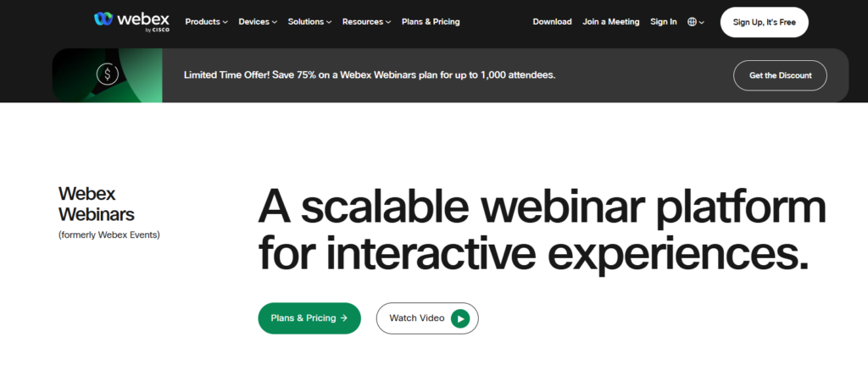Click the Watch Video button
Image resolution: width=868 pixels, height=370 pixels.
coord(427,318)
